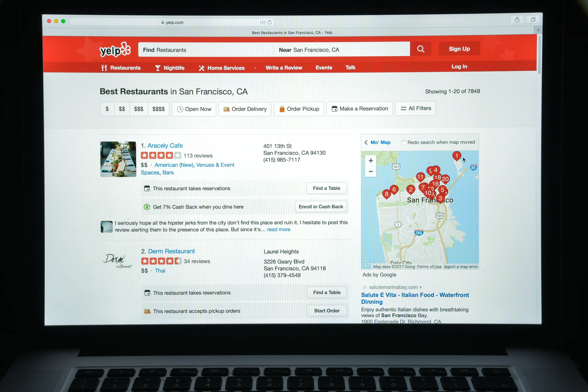Click the American (New) category link
Image resolution: width=588 pixels, height=392 pixels.
pos(174,165)
